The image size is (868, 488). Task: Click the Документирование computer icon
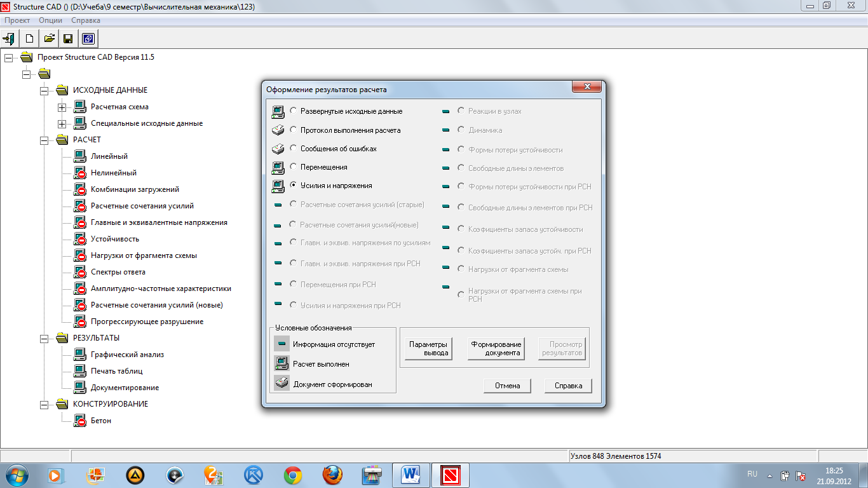[x=79, y=388]
